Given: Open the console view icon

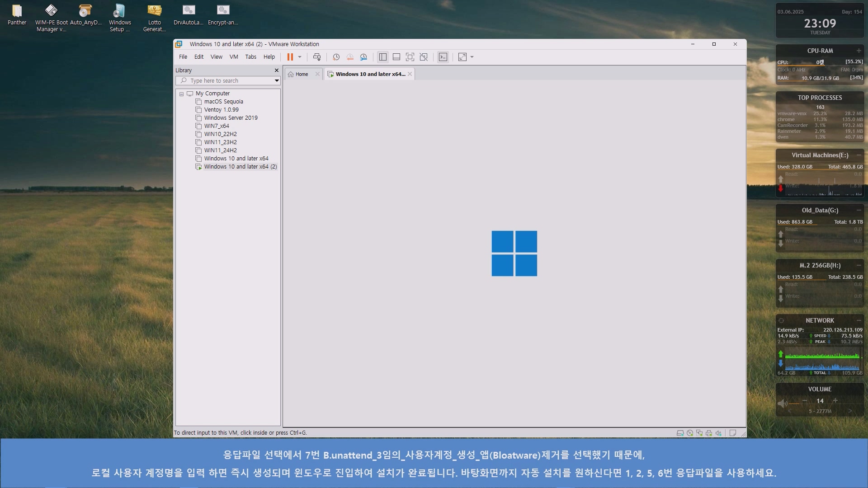Looking at the screenshot, I should [443, 57].
